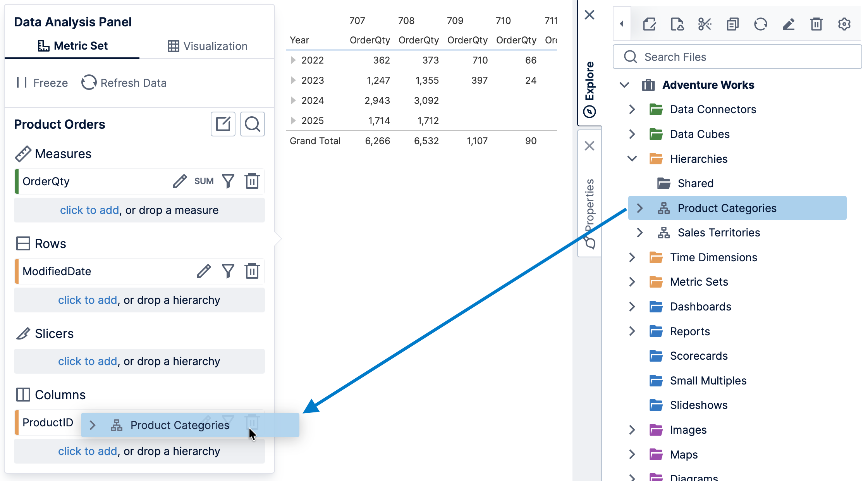Click the Delete trash icon in explorer toolbar
The height and width of the screenshot is (481, 868).
coord(816,24)
